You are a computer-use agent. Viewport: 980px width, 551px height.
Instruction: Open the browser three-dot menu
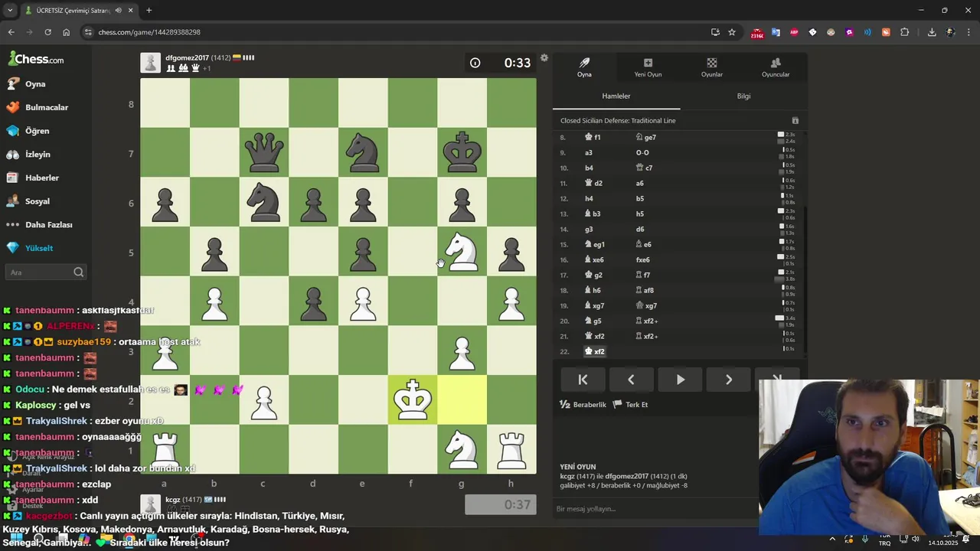pyautogui.click(x=969, y=32)
